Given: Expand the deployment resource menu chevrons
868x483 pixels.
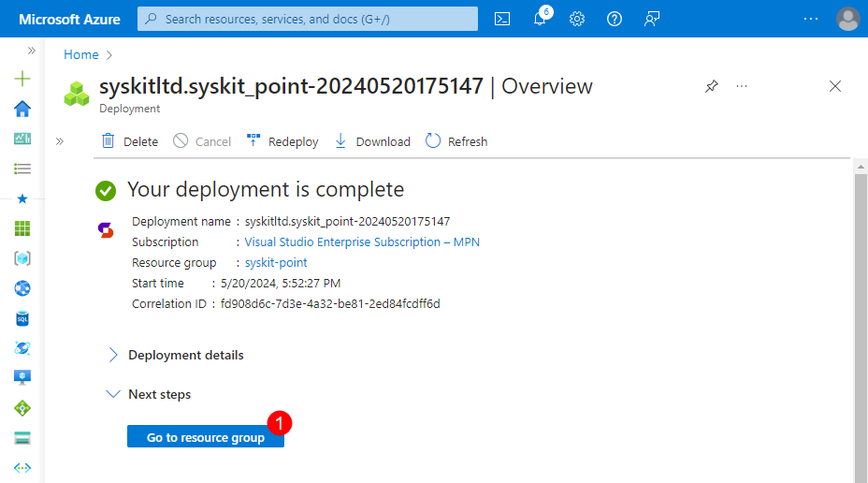Looking at the screenshot, I should coord(60,141).
